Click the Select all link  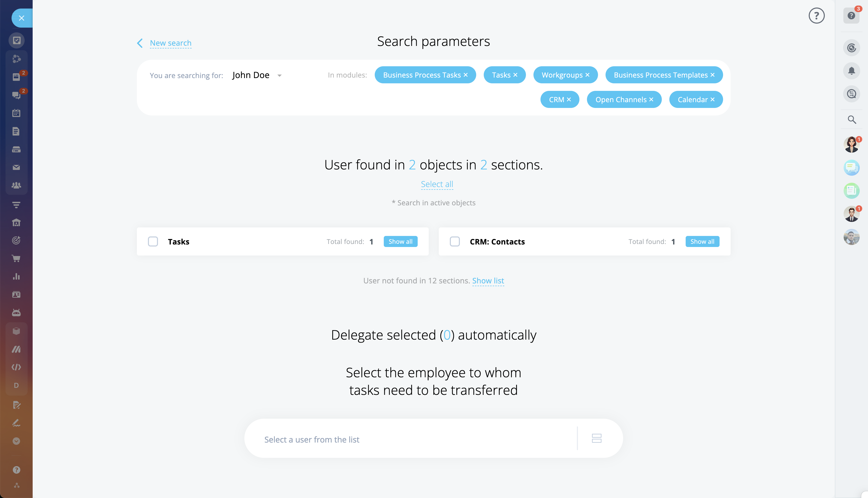coord(437,184)
